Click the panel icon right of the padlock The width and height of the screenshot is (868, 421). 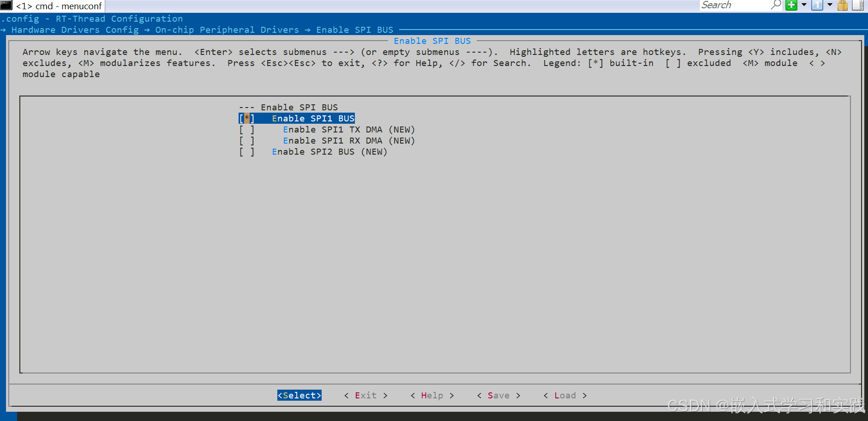click(858, 5)
